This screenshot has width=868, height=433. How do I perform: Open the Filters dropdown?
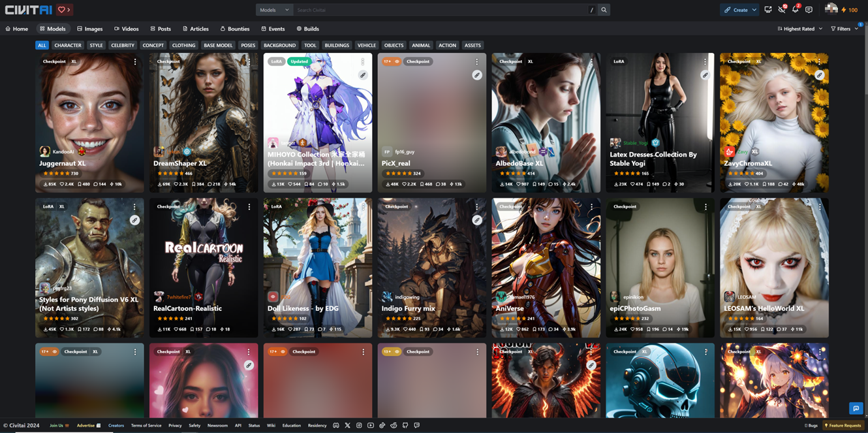click(x=845, y=29)
